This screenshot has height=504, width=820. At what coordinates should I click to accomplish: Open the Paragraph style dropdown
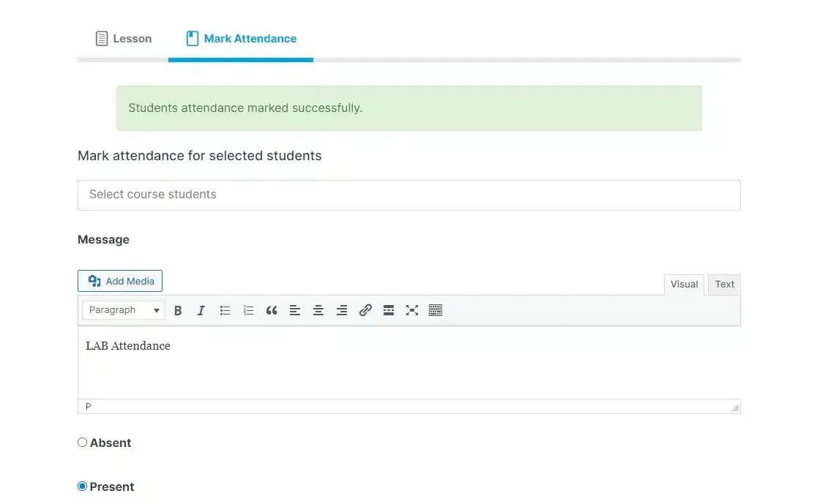click(122, 309)
